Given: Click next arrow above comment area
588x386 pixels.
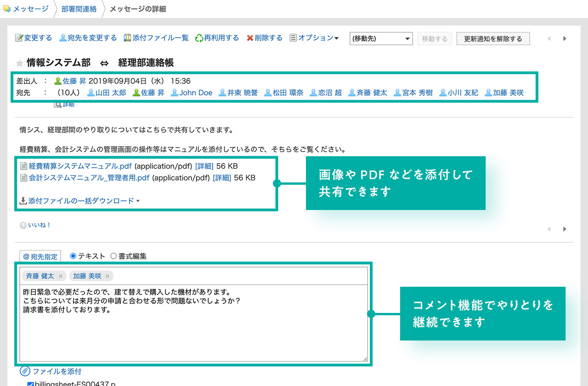Looking at the screenshot, I should point(565,229).
